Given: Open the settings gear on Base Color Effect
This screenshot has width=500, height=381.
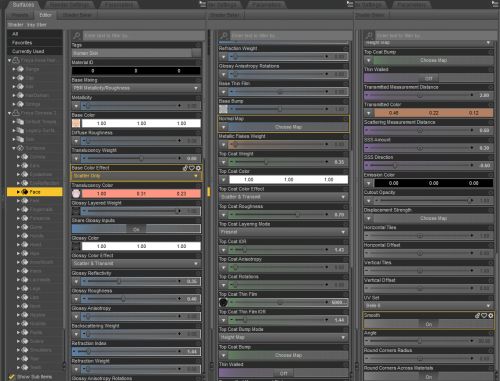Looking at the screenshot, I should 198,168.
